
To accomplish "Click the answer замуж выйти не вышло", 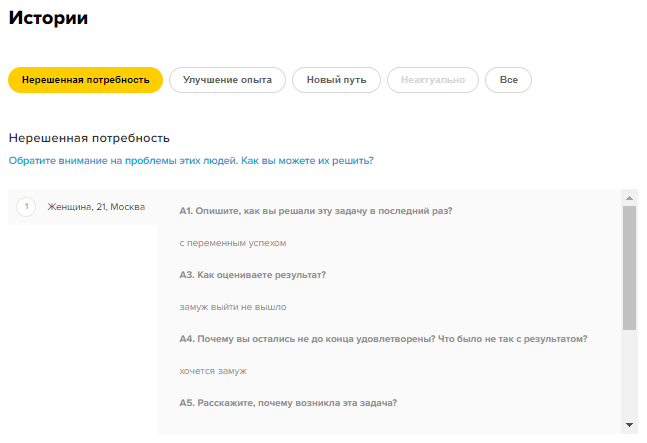I will pos(233,307).
